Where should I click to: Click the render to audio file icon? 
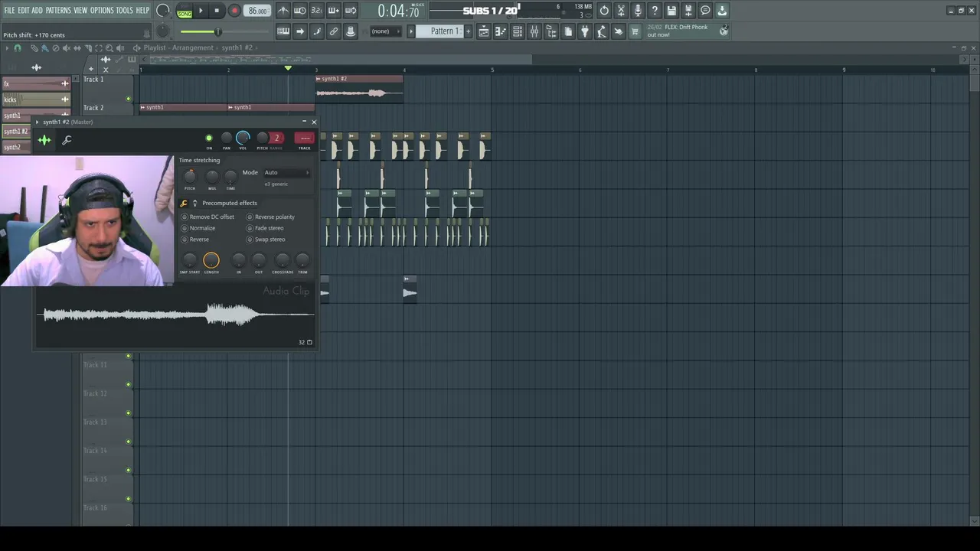click(x=688, y=11)
